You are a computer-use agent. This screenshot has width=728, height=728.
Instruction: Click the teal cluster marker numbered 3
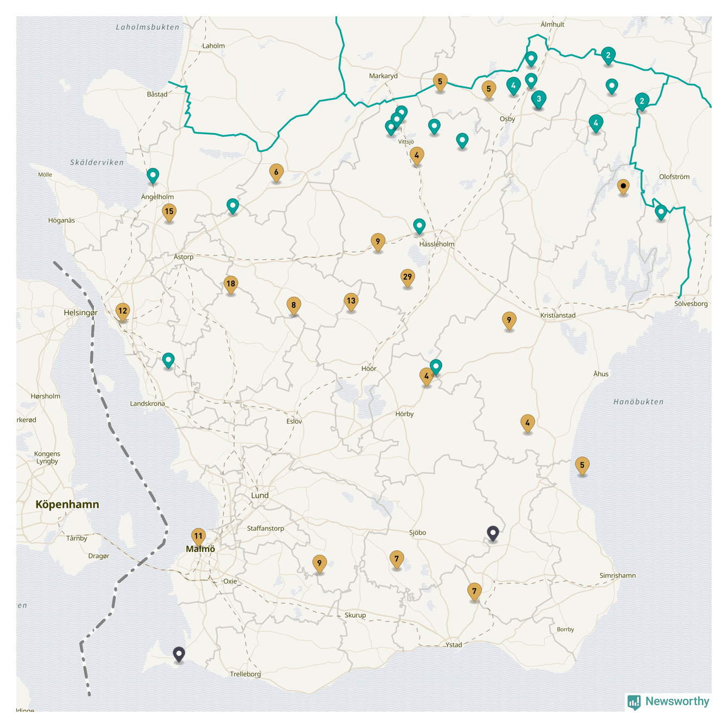pos(538,99)
